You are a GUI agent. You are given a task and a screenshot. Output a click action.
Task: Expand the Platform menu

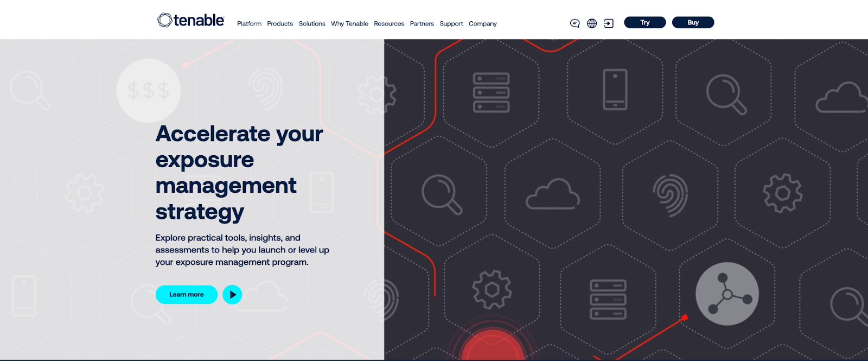(x=249, y=24)
